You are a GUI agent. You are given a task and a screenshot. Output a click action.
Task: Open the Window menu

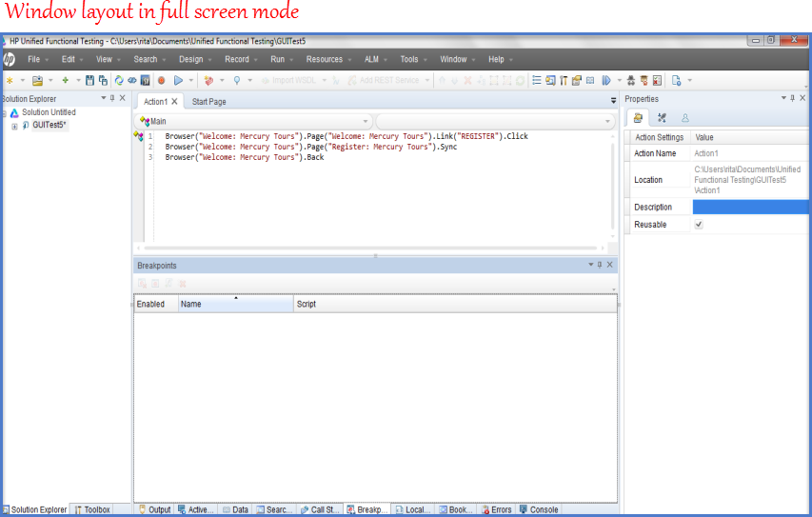[x=457, y=60]
